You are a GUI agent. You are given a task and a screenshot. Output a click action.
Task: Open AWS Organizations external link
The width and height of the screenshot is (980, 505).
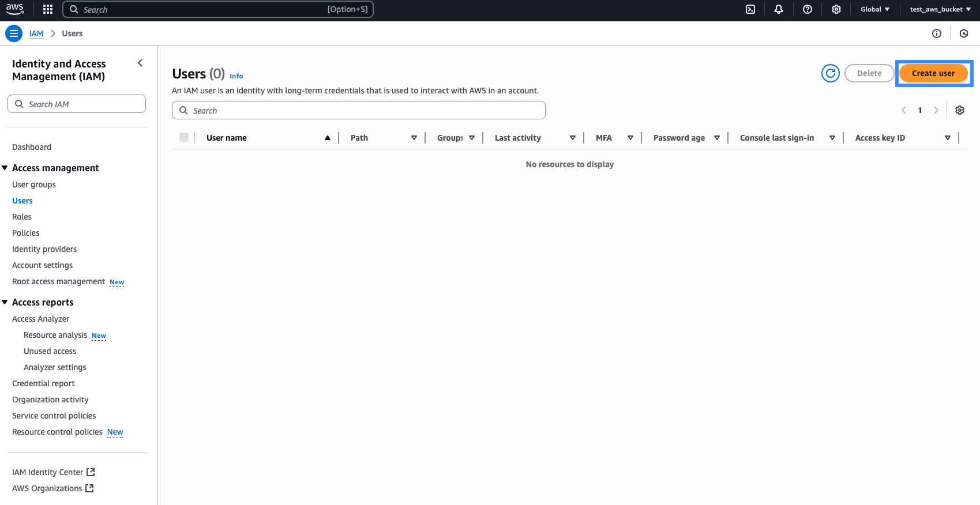[x=52, y=488]
